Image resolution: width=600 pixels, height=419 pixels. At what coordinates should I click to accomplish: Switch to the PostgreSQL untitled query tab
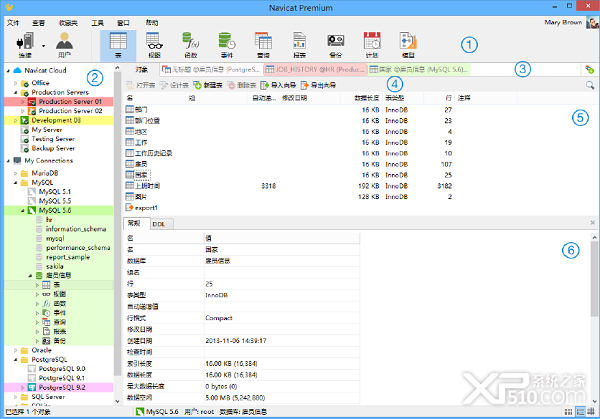pos(211,70)
